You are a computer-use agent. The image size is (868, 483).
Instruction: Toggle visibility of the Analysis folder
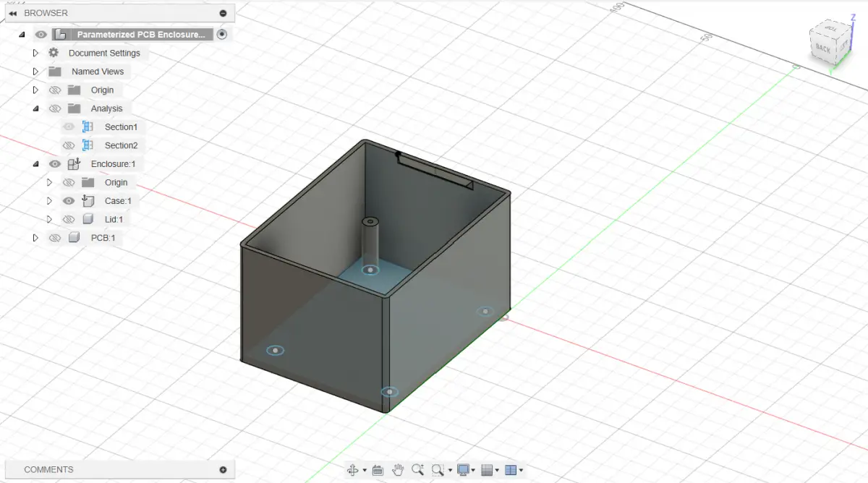pyautogui.click(x=54, y=108)
